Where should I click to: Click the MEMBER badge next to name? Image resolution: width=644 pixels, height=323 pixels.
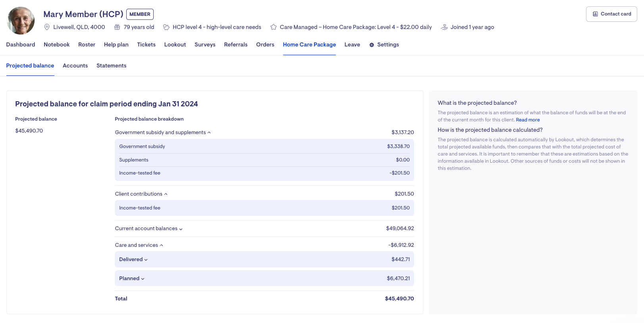point(140,14)
